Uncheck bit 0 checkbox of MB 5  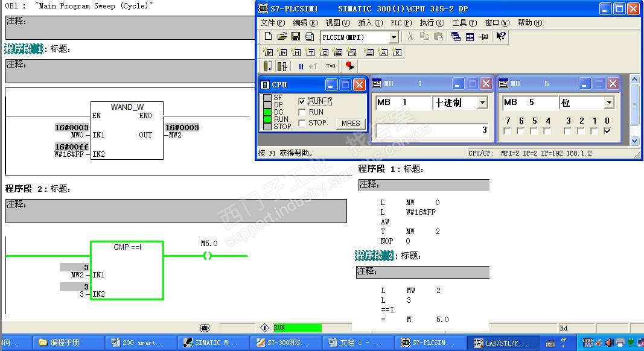pyautogui.click(x=607, y=131)
